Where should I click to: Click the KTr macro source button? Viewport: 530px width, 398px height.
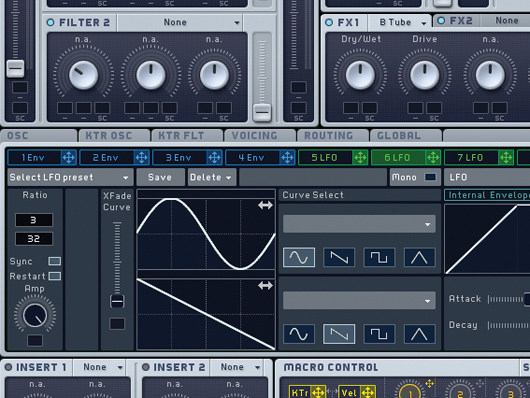tap(300, 392)
